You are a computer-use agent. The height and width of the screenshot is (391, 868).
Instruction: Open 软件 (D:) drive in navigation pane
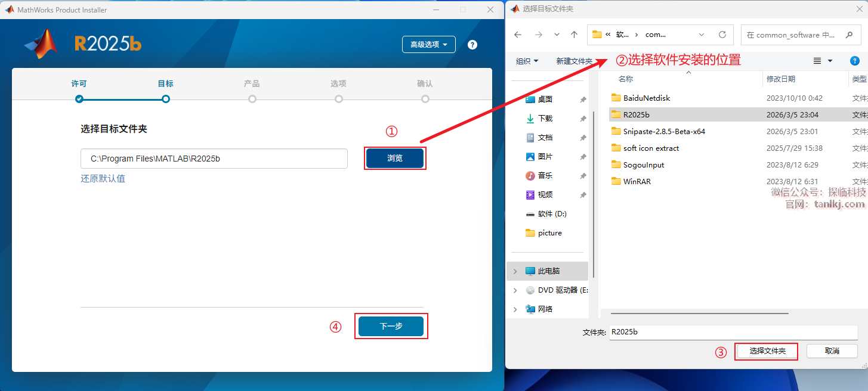[x=552, y=214]
